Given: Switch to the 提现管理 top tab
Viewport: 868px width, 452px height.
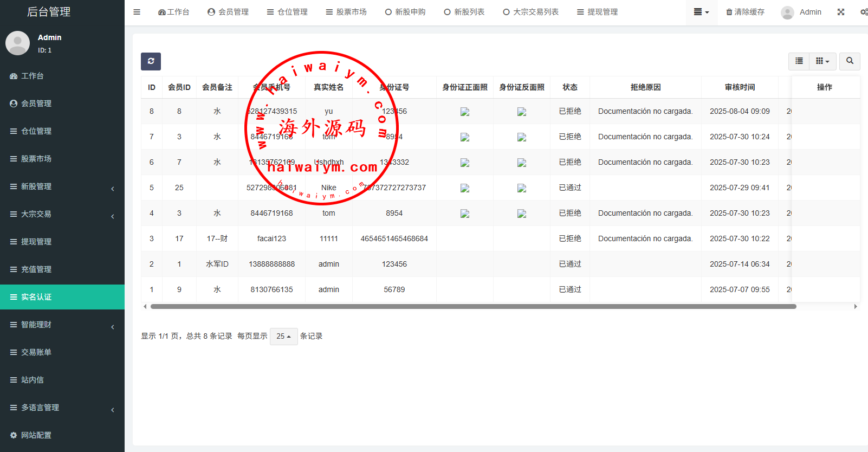Looking at the screenshot, I should 597,12.
